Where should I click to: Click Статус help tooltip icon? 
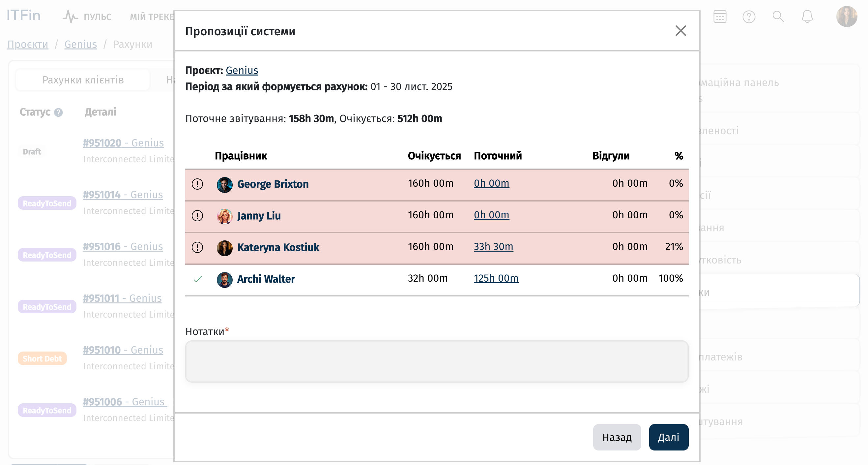tap(58, 112)
